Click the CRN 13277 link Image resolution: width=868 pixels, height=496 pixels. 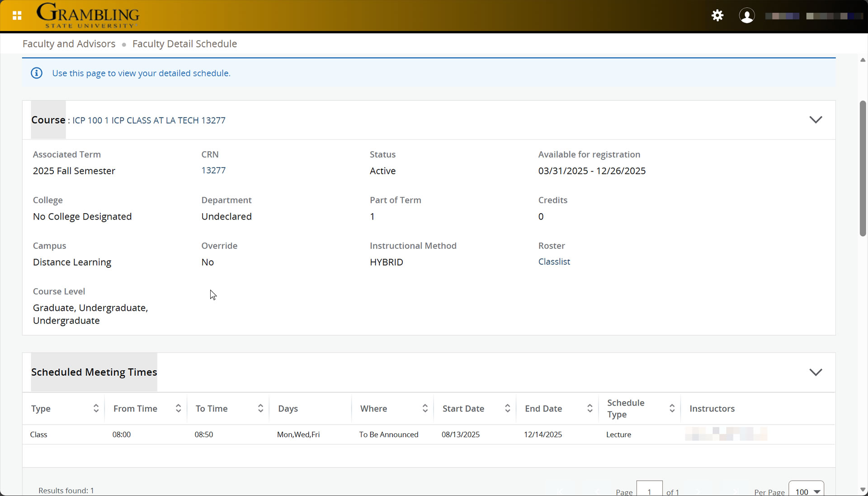click(x=213, y=170)
